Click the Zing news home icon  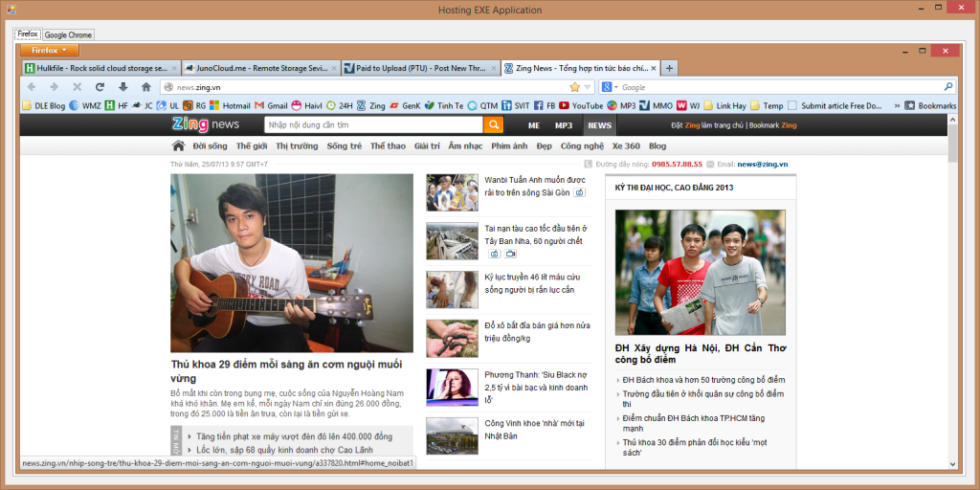(x=178, y=146)
